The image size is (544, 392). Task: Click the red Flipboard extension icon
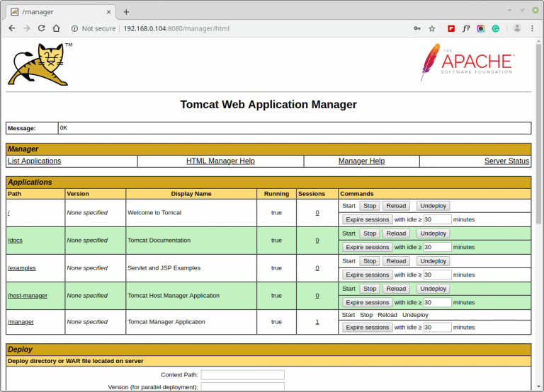[x=450, y=28]
